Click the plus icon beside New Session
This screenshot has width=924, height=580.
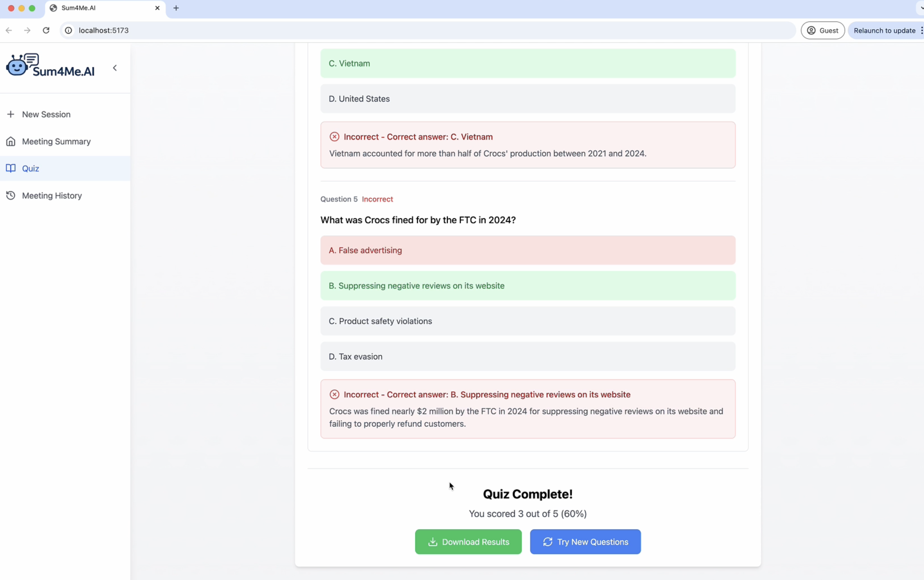(x=11, y=114)
